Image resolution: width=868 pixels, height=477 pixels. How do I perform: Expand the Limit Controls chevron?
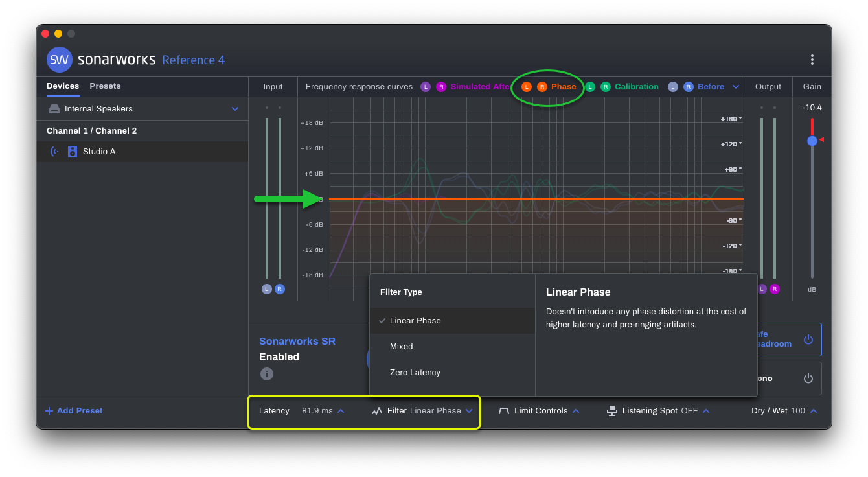pos(576,411)
